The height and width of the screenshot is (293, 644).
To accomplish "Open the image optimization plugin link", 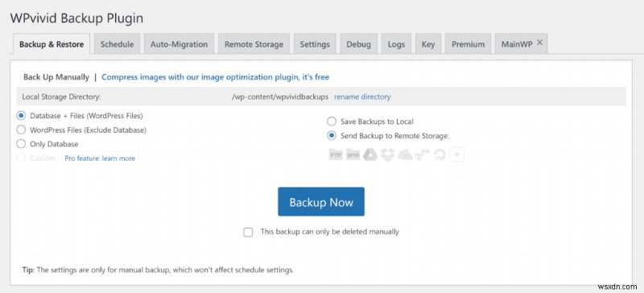I will (x=215, y=76).
